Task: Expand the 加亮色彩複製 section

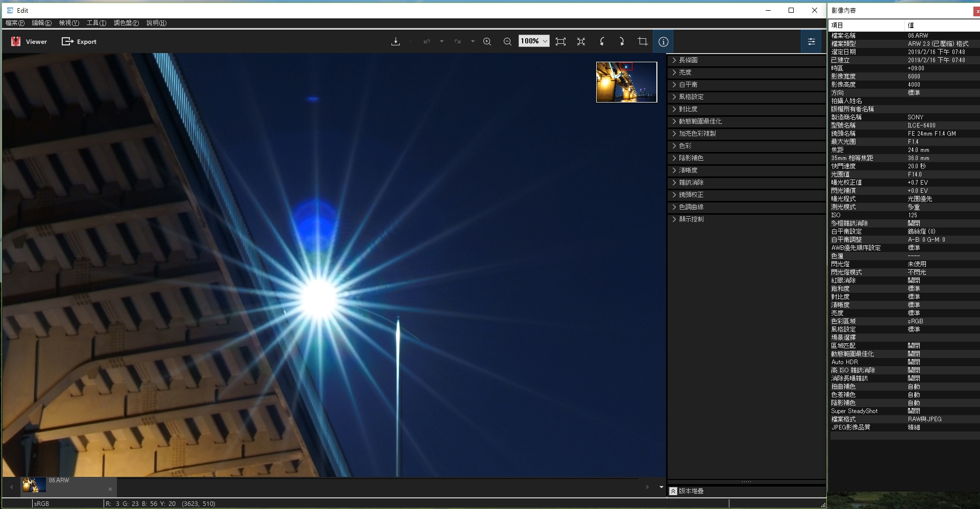Action: (746, 134)
